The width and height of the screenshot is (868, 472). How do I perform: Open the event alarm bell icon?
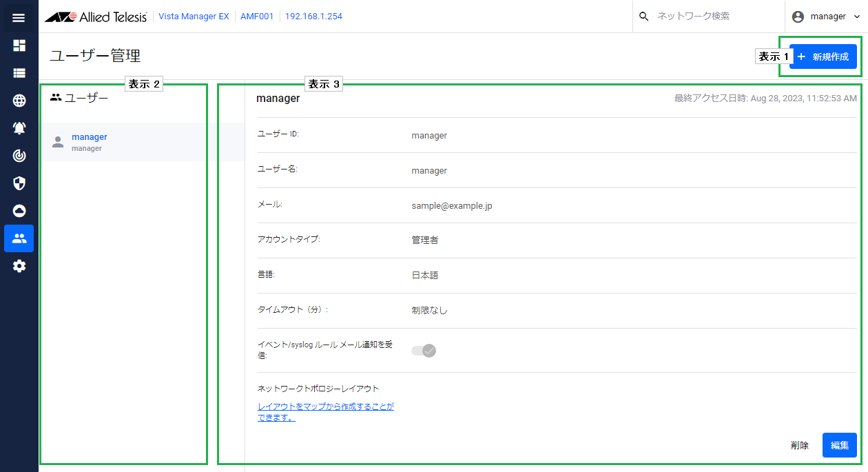coord(19,128)
